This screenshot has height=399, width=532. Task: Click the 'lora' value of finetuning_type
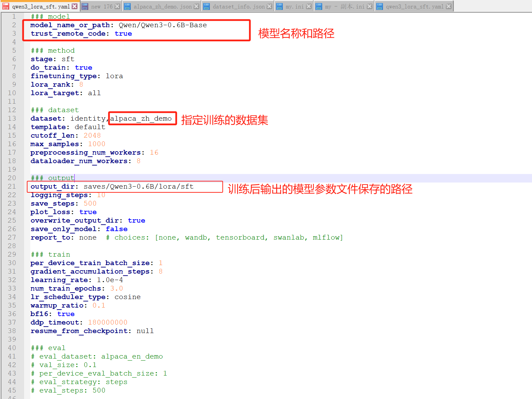point(114,76)
